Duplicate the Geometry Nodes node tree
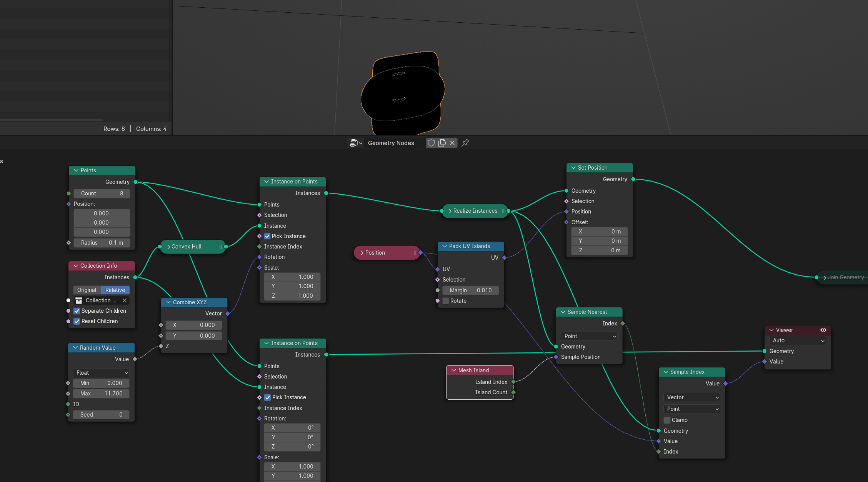Screen dimensions: 868x482 pyautogui.click(x=442, y=143)
